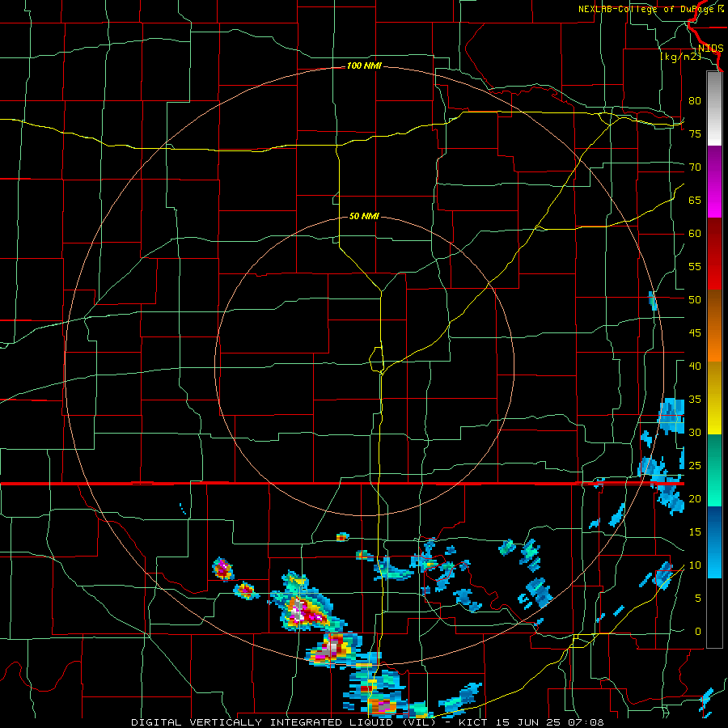Click the "20" value on the VIL scale
The height and width of the screenshot is (728, 728).
(x=695, y=498)
